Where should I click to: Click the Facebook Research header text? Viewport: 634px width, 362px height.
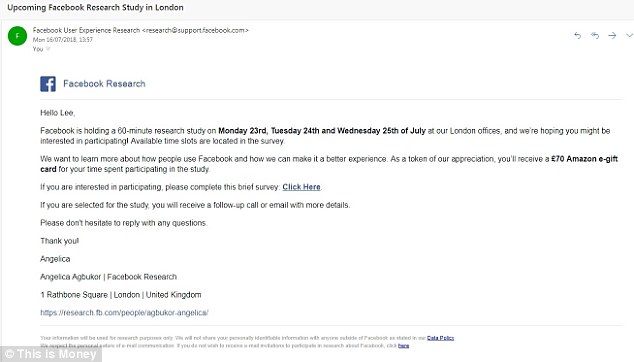point(104,84)
